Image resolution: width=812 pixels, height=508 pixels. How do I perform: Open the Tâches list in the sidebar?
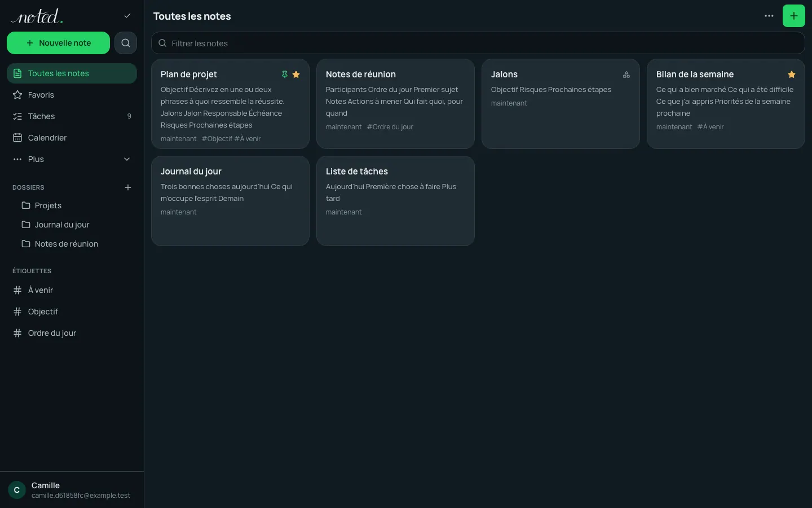[72, 116]
